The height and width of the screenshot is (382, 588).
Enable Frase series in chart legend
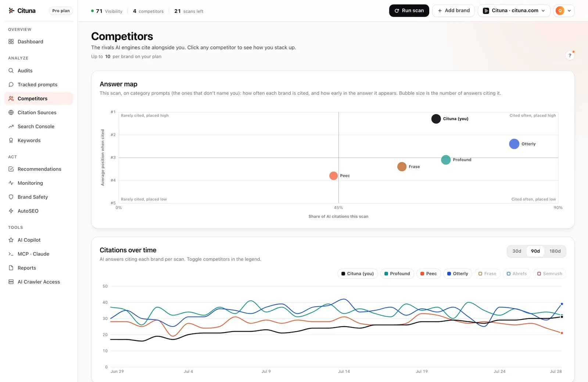487,274
